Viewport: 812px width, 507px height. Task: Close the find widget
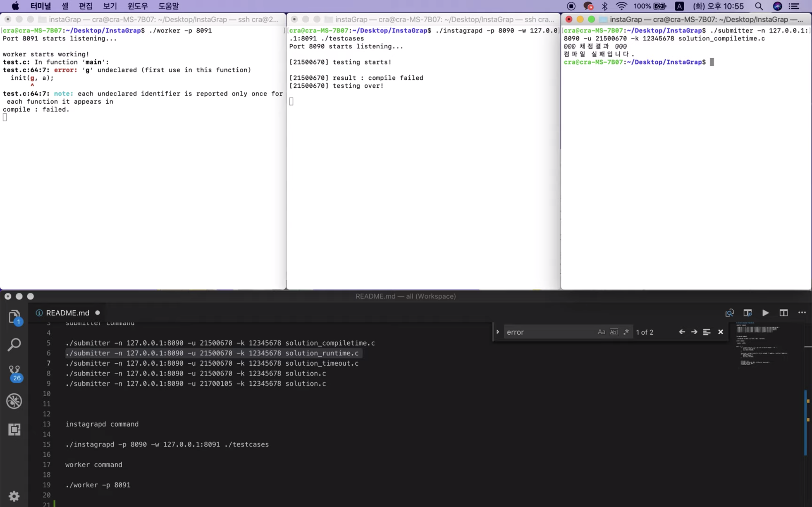720,332
